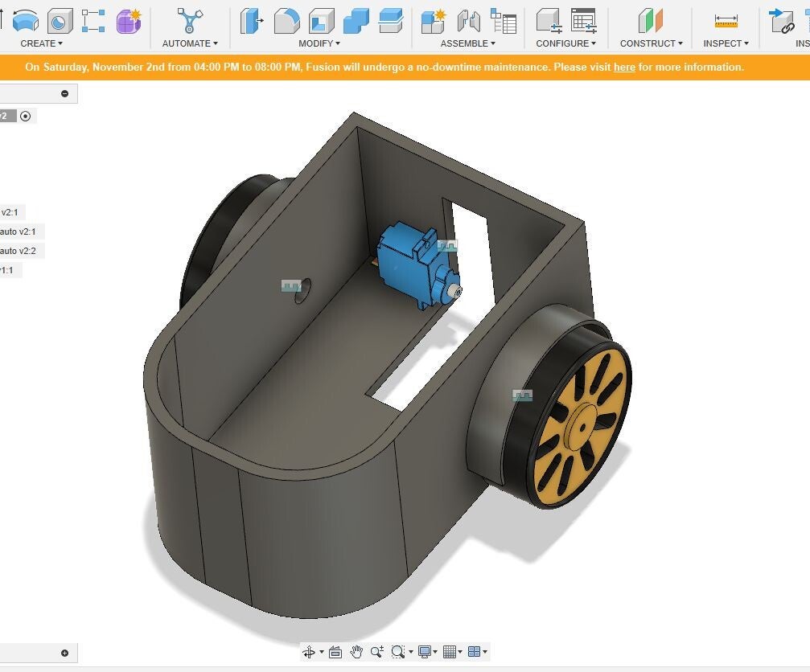This screenshot has height=672, width=810.
Task: Open the CREATE menu
Action: tap(41, 43)
